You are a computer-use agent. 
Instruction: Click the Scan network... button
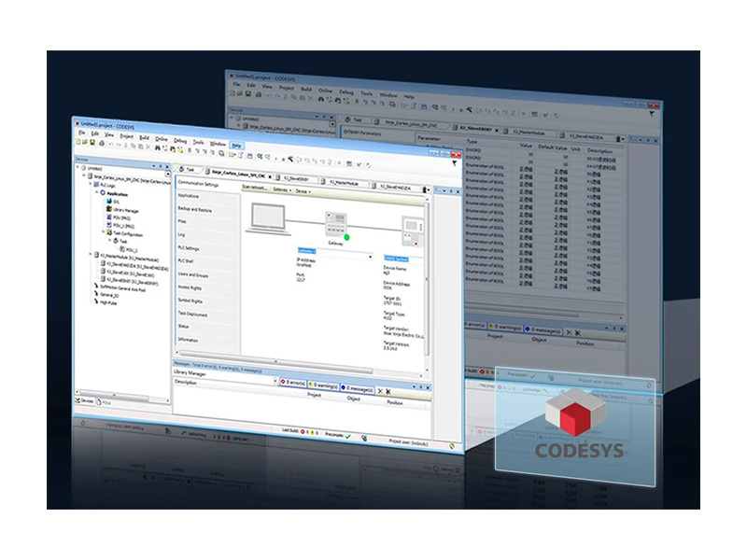click(x=255, y=188)
